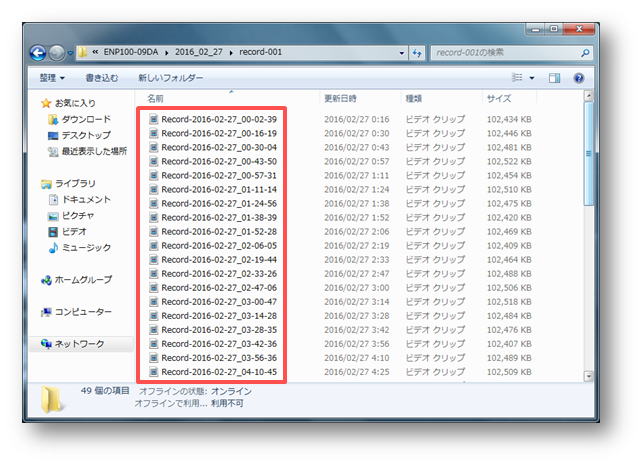
Task: Select file name Record-2016-02-27_03-28-35
Action: coord(219,330)
